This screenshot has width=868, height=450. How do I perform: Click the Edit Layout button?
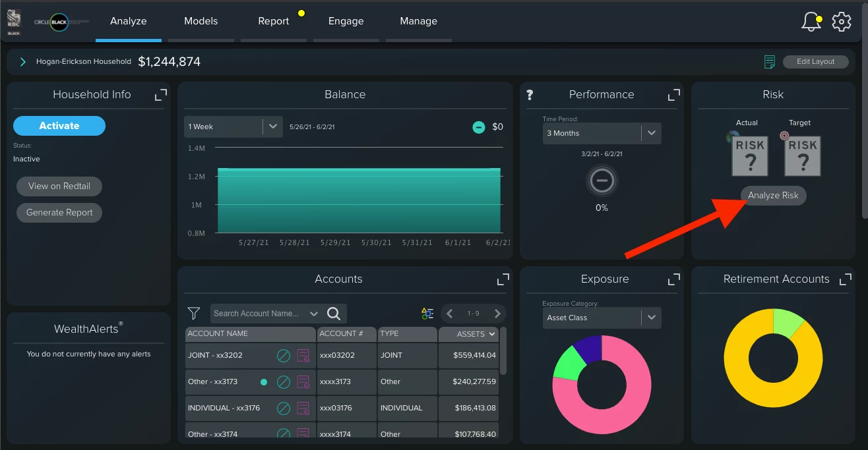click(816, 62)
